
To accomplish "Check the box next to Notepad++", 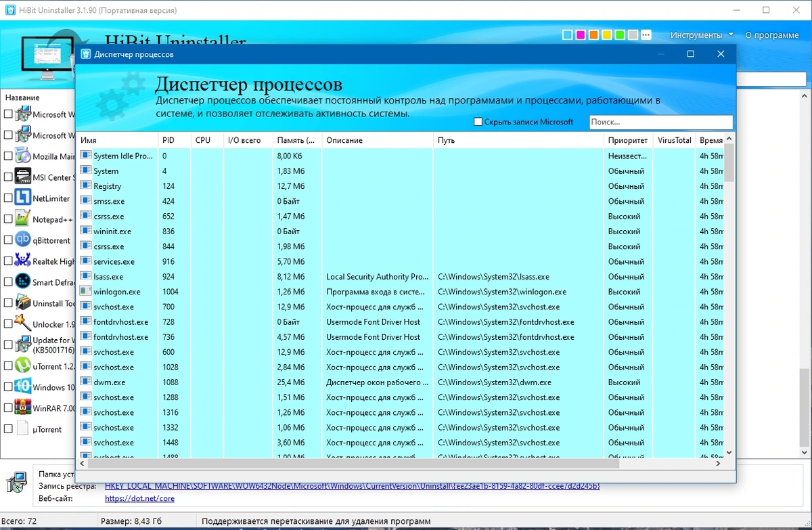I will [8, 219].
